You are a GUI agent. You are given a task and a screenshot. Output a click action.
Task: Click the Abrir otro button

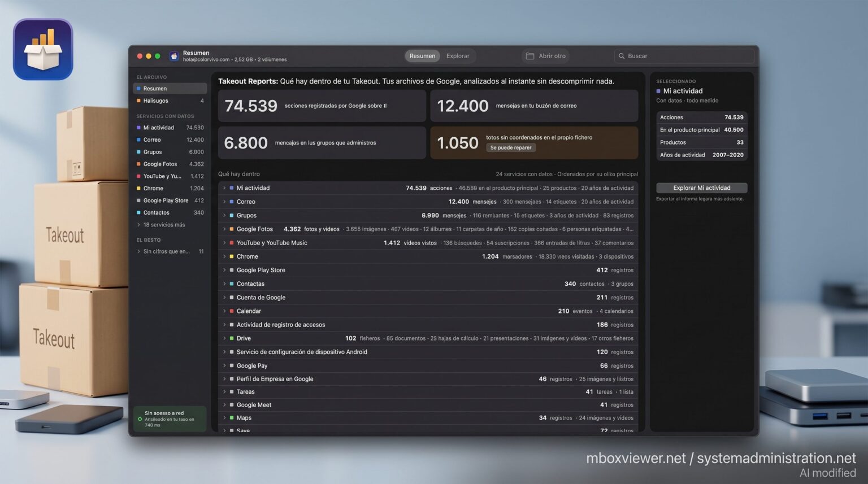(x=546, y=56)
